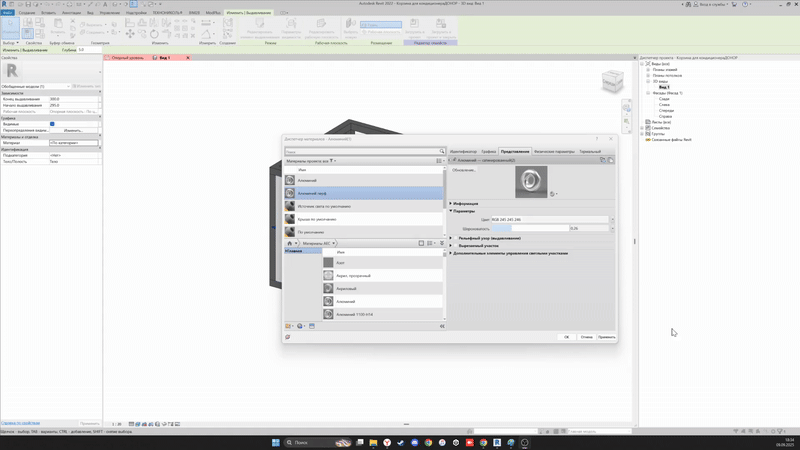Select the Азот material in the library list
The width and height of the screenshot is (800, 450).
[383, 263]
